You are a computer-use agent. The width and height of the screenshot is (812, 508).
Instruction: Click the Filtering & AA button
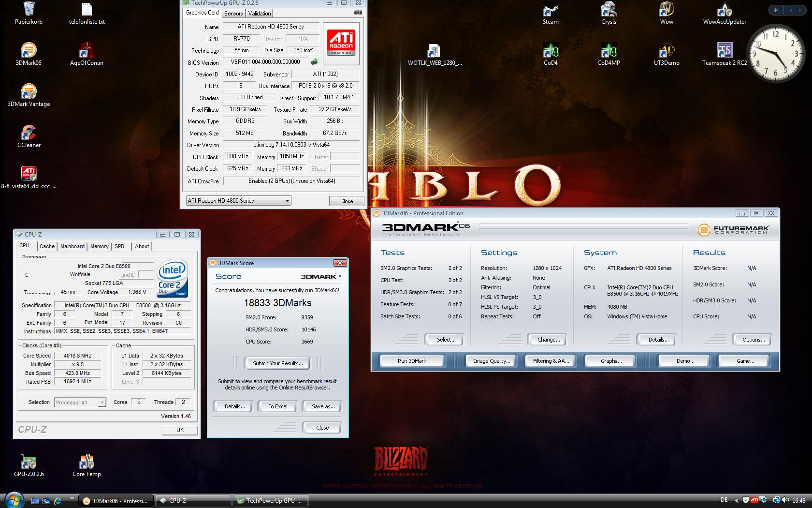click(x=551, y=361)
